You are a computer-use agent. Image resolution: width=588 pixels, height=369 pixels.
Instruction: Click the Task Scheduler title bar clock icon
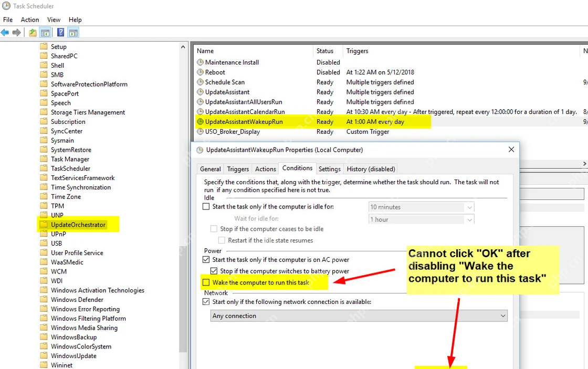tap(6, 6)
